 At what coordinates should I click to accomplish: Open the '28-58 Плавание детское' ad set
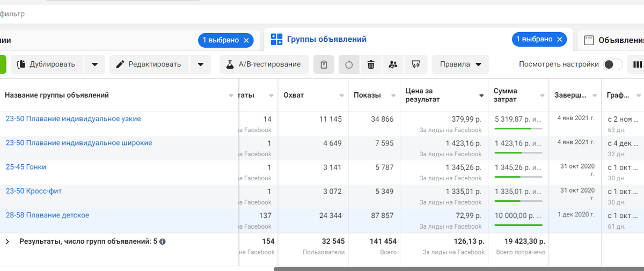click(47, 215)
